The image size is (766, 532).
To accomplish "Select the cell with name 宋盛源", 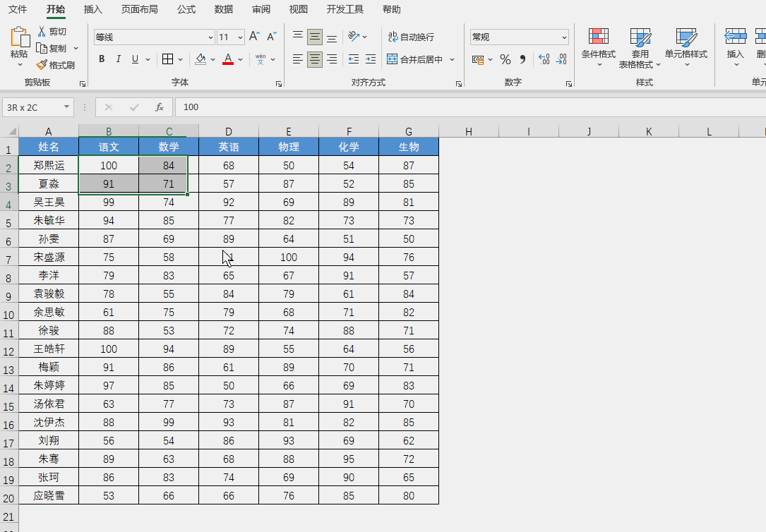I will [49, 258].
